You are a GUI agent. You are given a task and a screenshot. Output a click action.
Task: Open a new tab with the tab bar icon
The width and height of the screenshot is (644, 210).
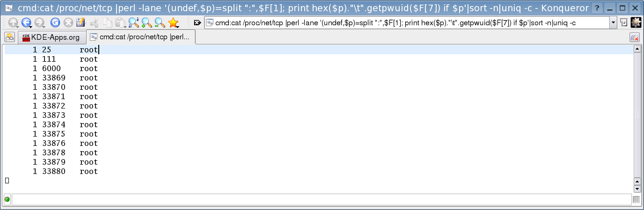tap(9, 37)
